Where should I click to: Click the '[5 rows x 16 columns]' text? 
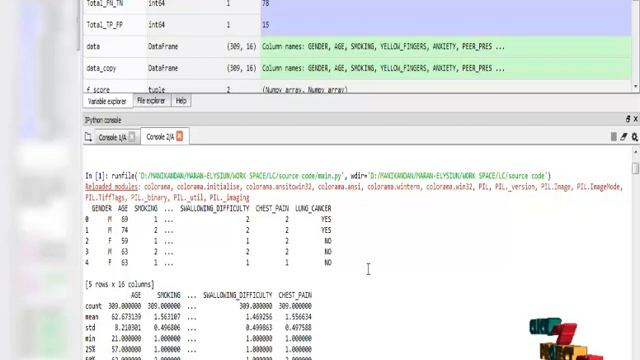tap(120, 284)
